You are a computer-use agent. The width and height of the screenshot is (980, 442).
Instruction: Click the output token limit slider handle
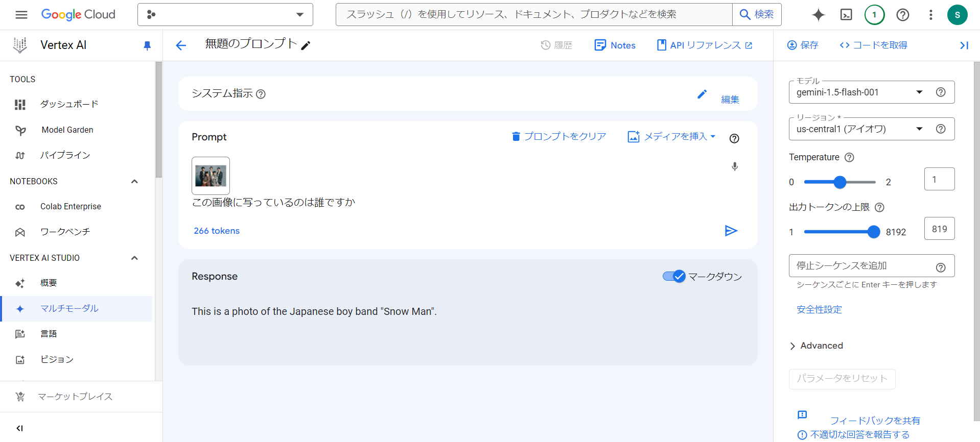coord(874,232)
